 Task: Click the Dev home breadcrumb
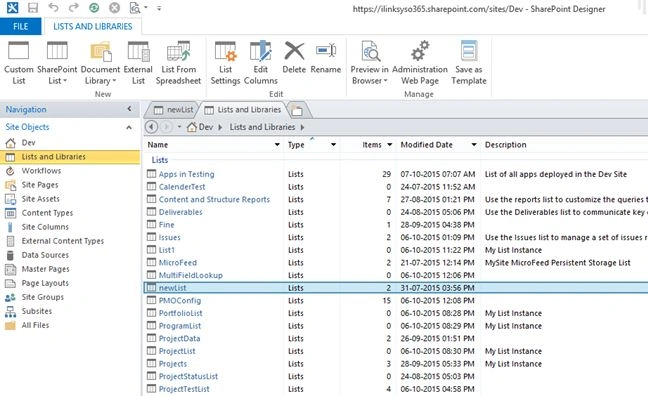point(200,127)
